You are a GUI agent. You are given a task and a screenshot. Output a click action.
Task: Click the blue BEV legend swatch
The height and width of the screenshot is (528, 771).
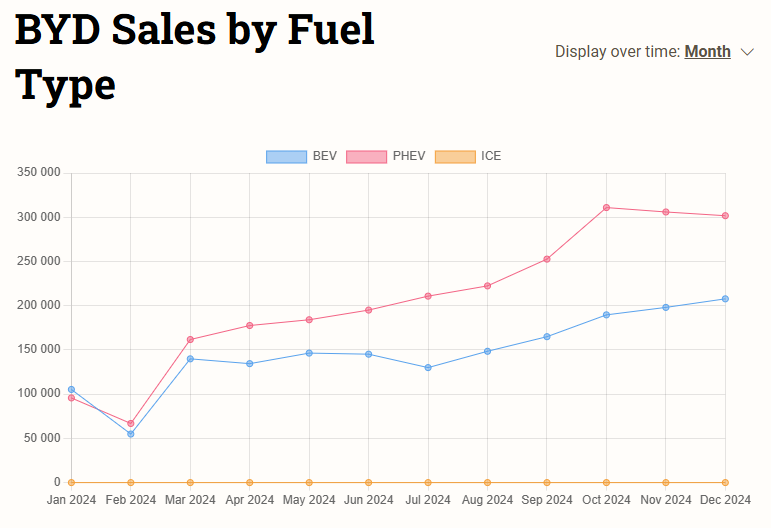pos(286,156)
